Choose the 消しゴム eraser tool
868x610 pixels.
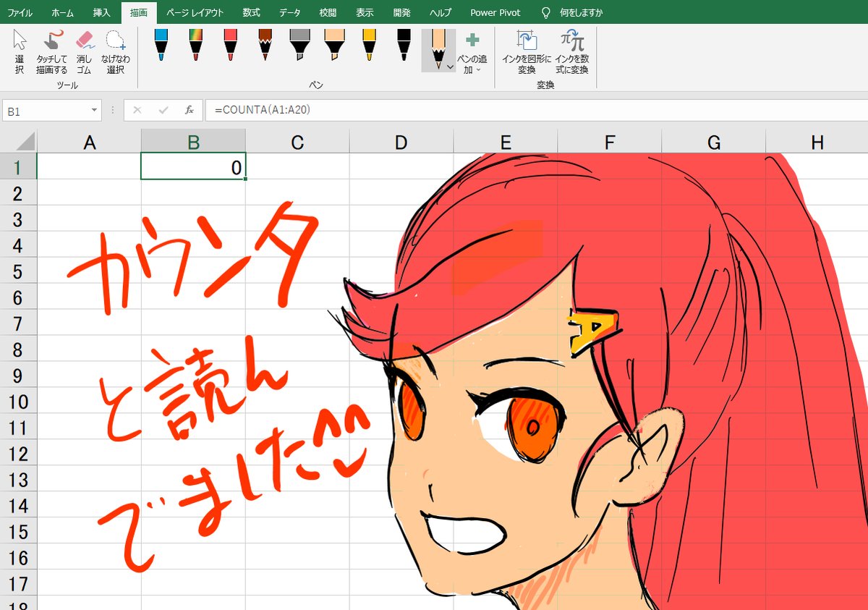pos(85,52)
